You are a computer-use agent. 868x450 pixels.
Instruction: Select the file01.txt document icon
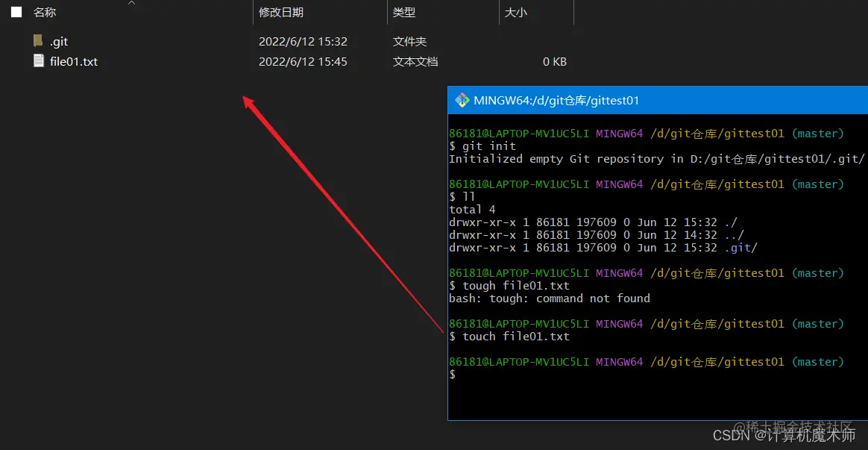[x=38, y=60]
